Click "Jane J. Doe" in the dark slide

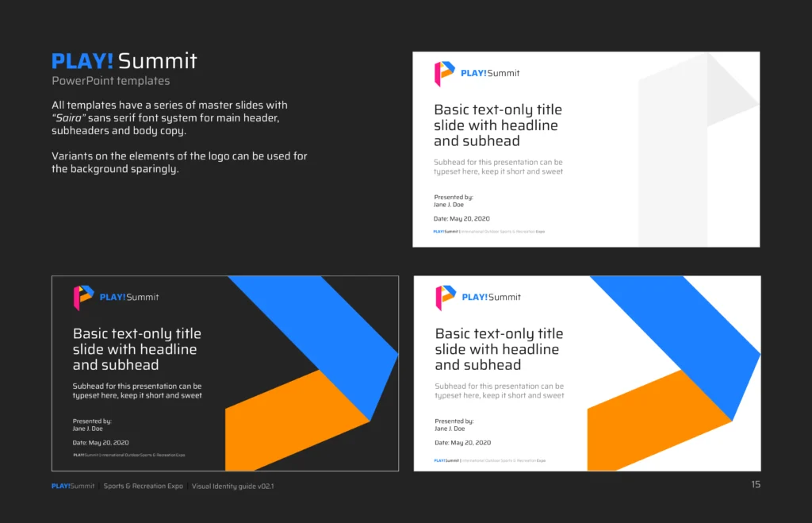[87, 429]
